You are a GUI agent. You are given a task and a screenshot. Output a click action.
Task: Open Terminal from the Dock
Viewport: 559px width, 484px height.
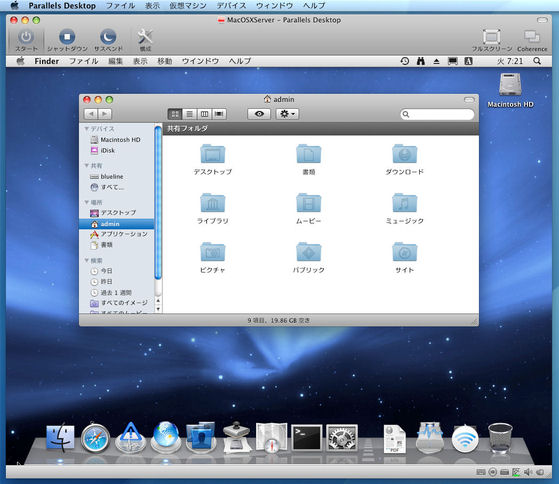(x=307, y=438)
